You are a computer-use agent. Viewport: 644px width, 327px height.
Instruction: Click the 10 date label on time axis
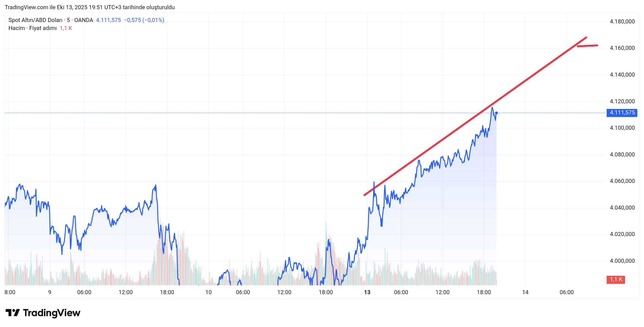click(208, 292)
